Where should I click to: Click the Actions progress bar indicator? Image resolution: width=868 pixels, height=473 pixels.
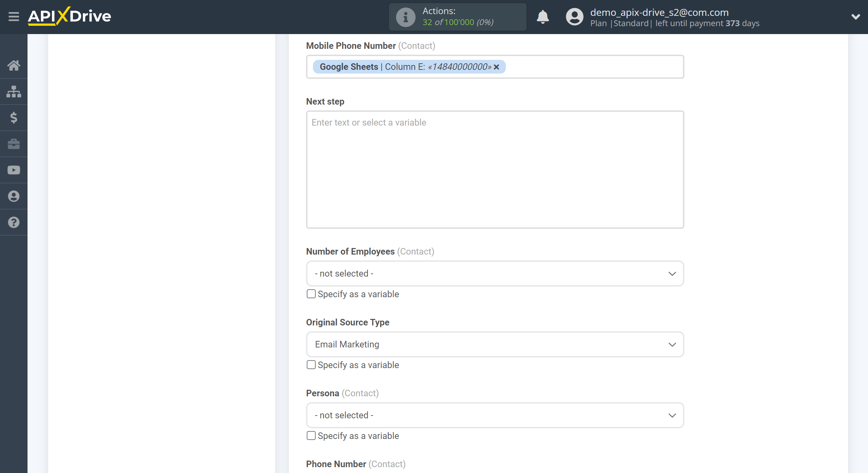pyautogui.click(x=457, y=17)
